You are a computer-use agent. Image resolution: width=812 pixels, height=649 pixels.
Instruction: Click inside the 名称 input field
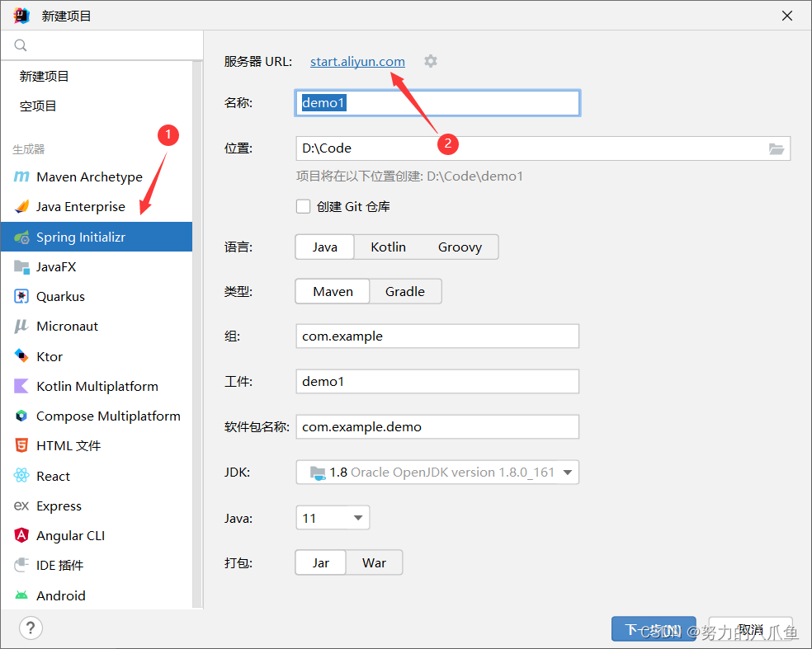tap(437, 102)
